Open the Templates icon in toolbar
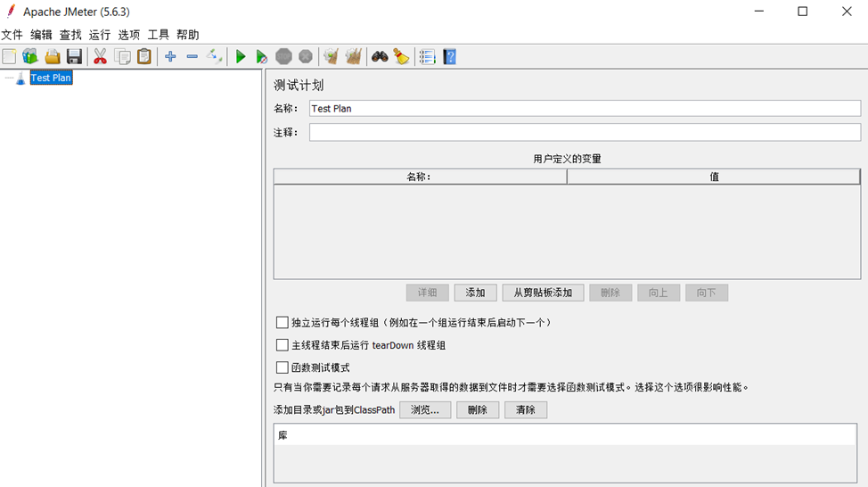Viewport: 868px width, 487px height. [x=30, y=57]
